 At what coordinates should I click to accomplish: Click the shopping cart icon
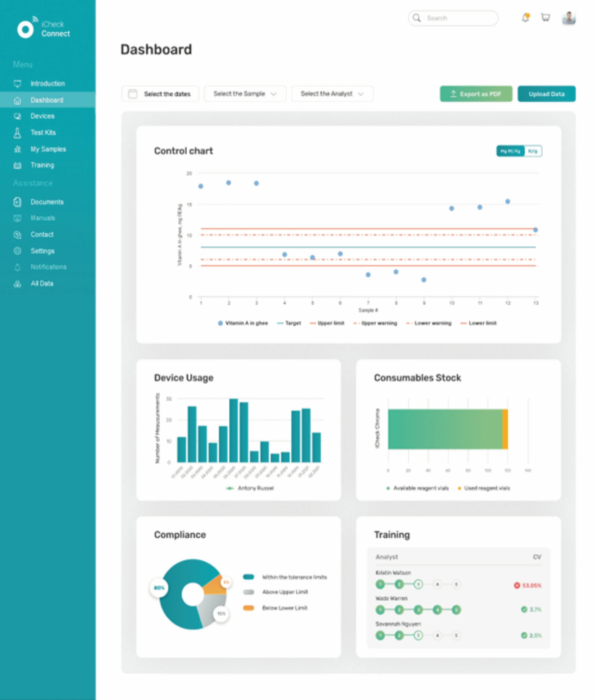coord(545,18)
